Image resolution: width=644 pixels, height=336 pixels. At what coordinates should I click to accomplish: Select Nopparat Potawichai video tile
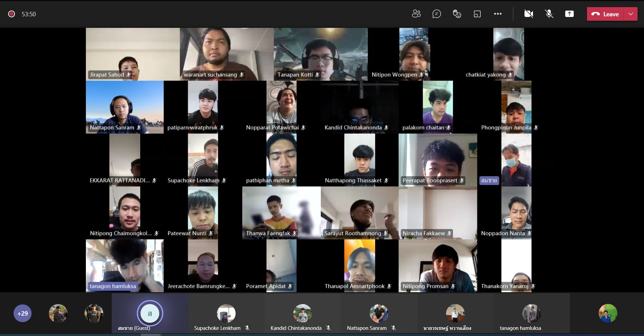(281, 107)
